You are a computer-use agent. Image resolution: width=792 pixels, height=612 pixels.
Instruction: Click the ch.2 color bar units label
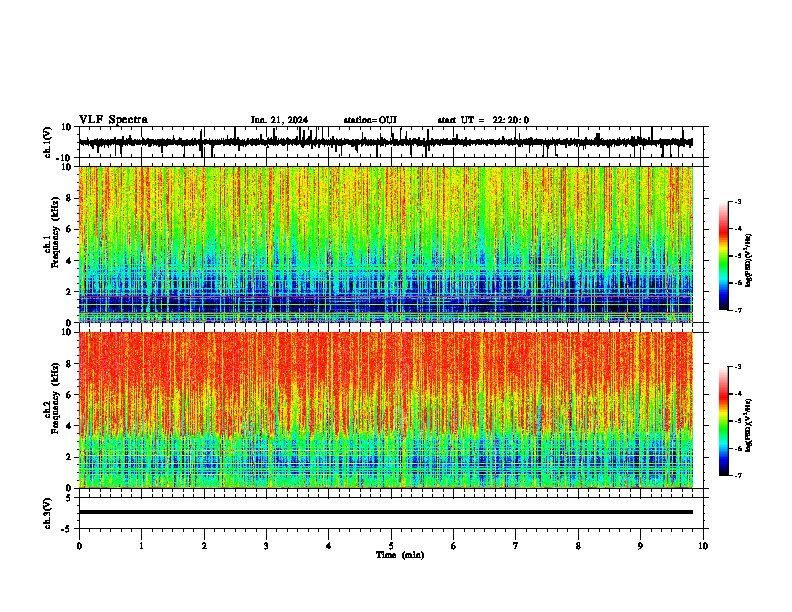pos(749,426)
